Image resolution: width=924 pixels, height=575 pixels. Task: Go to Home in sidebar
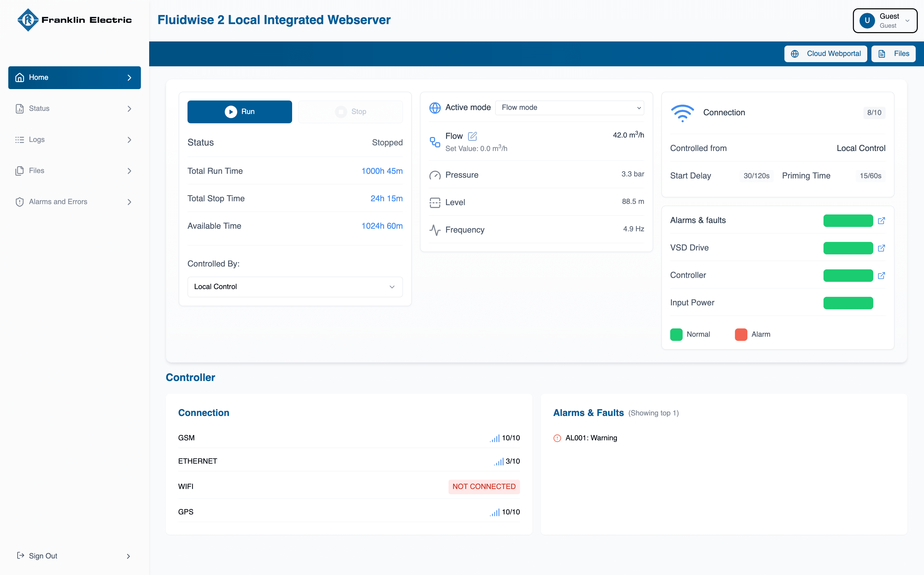pos(75,78)
